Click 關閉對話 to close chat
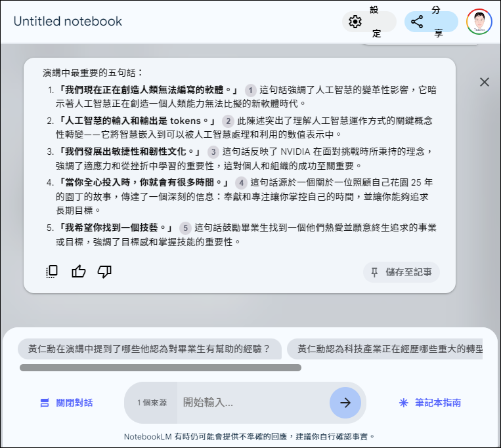Viewport: 501px width, 448px height. coord(67,403)
